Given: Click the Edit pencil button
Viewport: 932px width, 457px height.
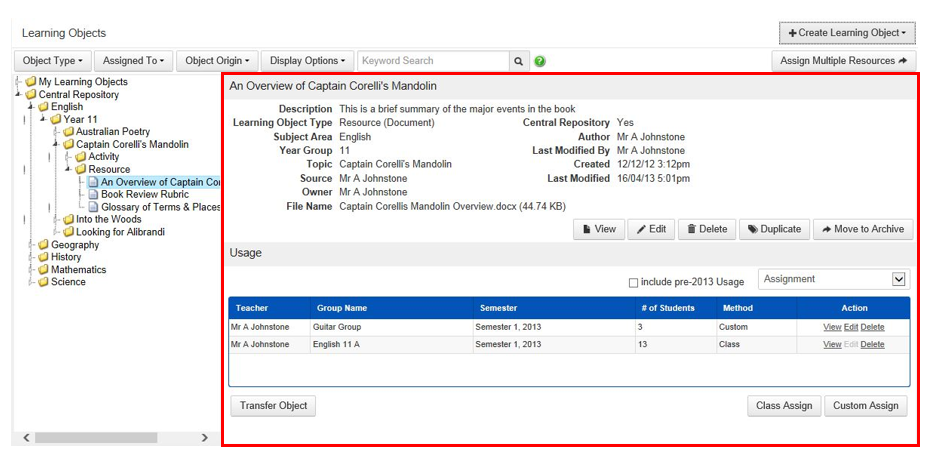Looking at the screenshot, I should [651, 229].
